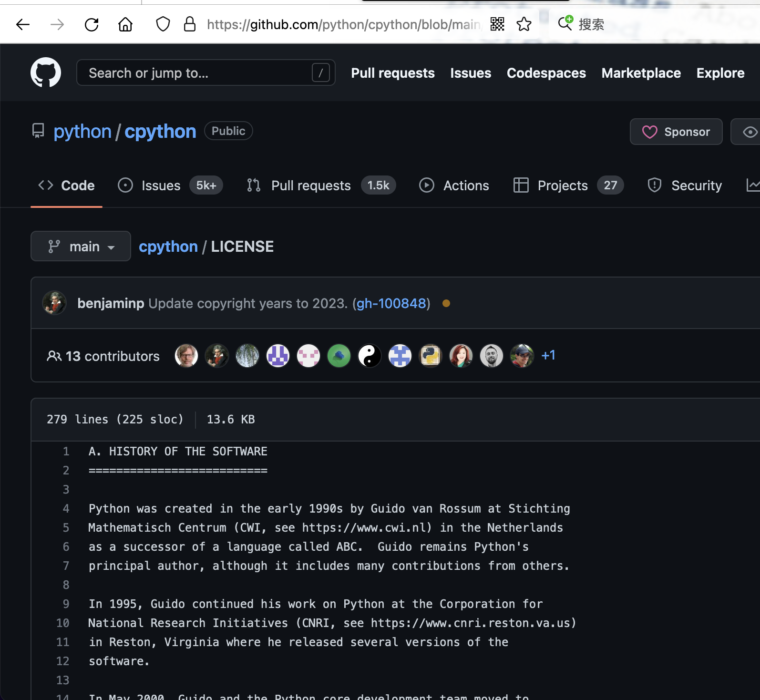Click the browser forward arrow
This screenshot has width=760, height=700.
coord(57,24)
